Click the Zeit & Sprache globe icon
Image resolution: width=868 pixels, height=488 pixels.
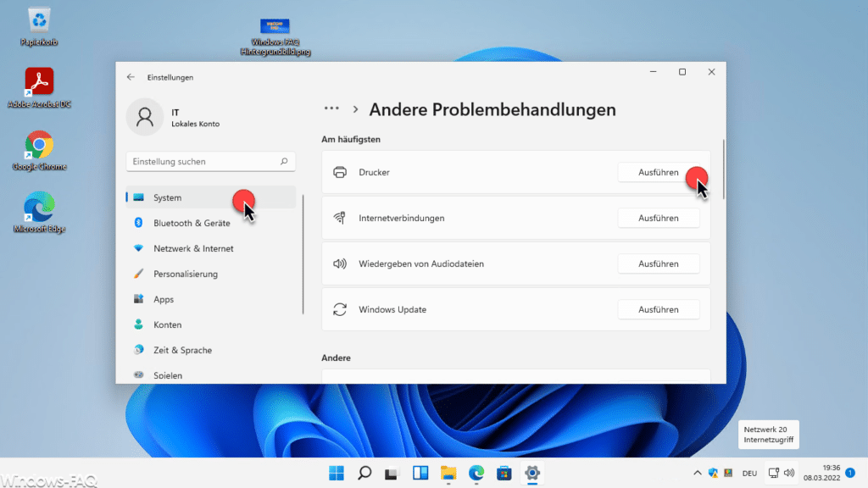tap(138, 350)
